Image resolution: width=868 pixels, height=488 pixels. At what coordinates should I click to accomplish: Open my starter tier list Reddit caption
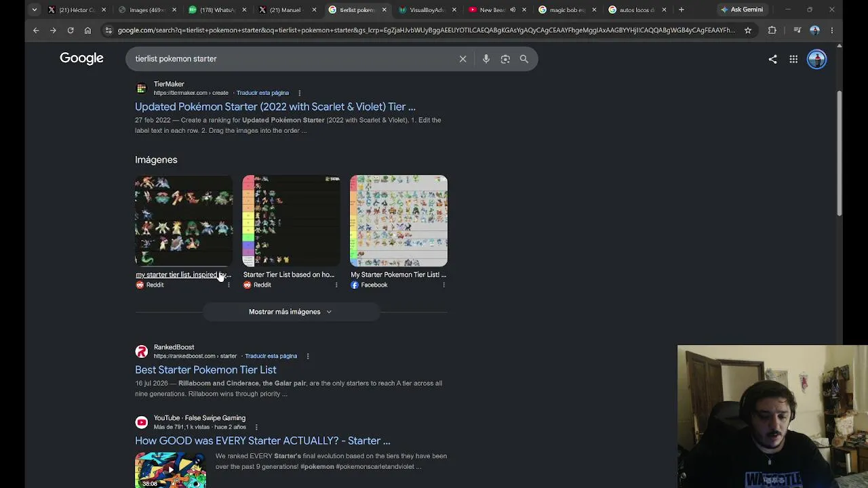click(x=183, y=274)
